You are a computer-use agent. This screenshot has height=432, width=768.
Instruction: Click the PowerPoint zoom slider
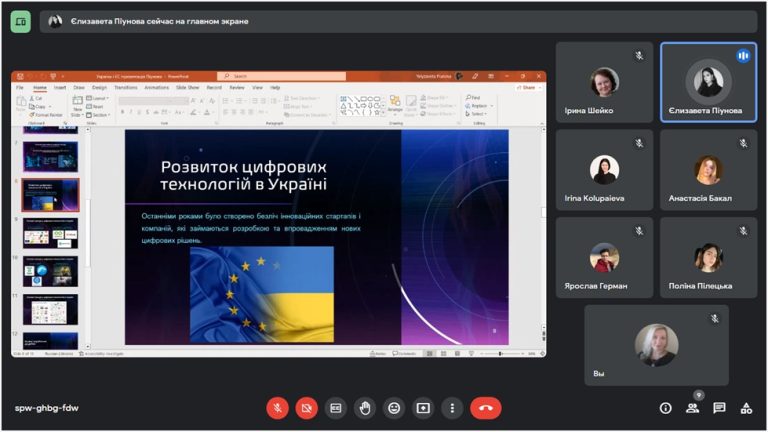point(500,353)
